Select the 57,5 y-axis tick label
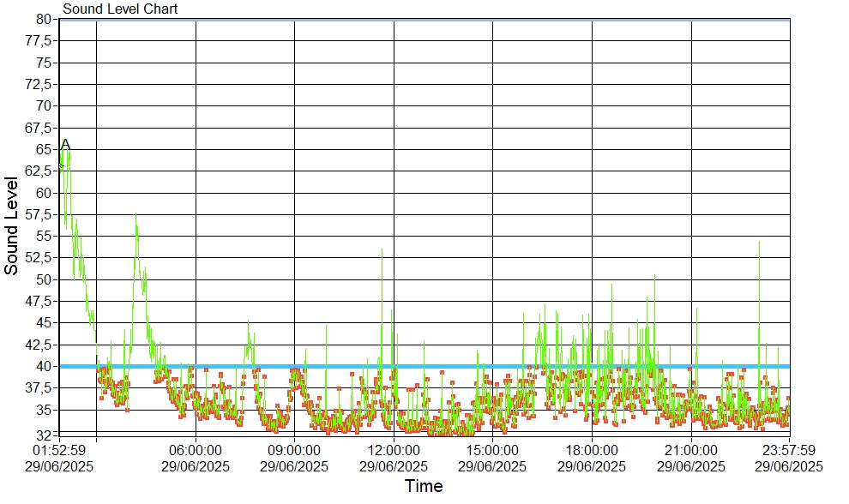The width and height of the screenshot is (849, 504). click(39, 214)
